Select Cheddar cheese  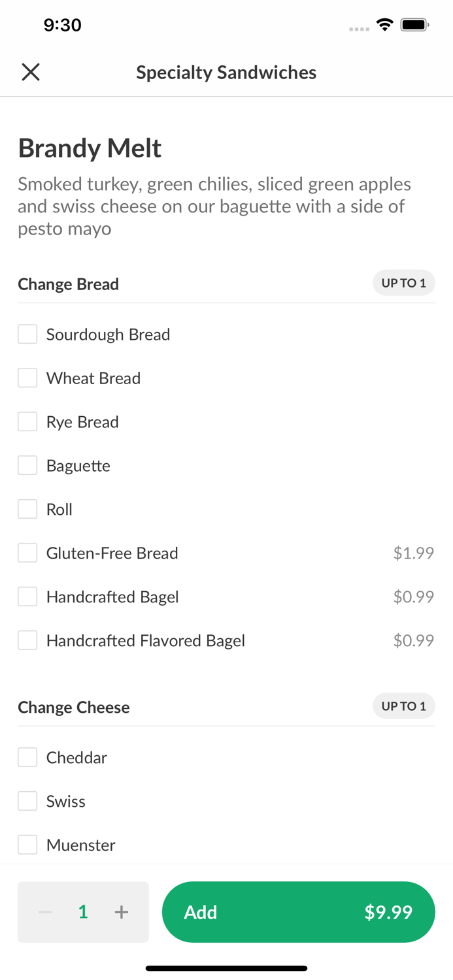(x=27, y=757)
